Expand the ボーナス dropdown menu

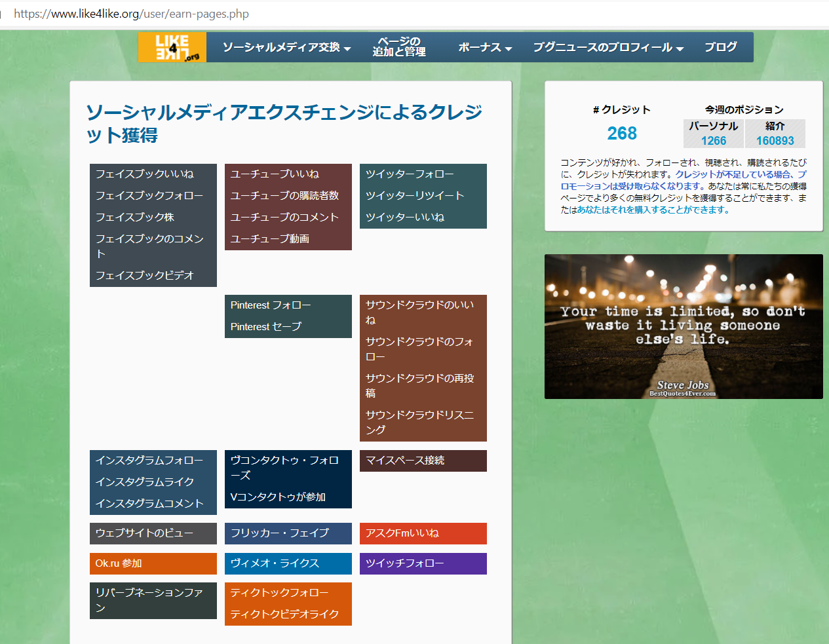click(485, 47)
